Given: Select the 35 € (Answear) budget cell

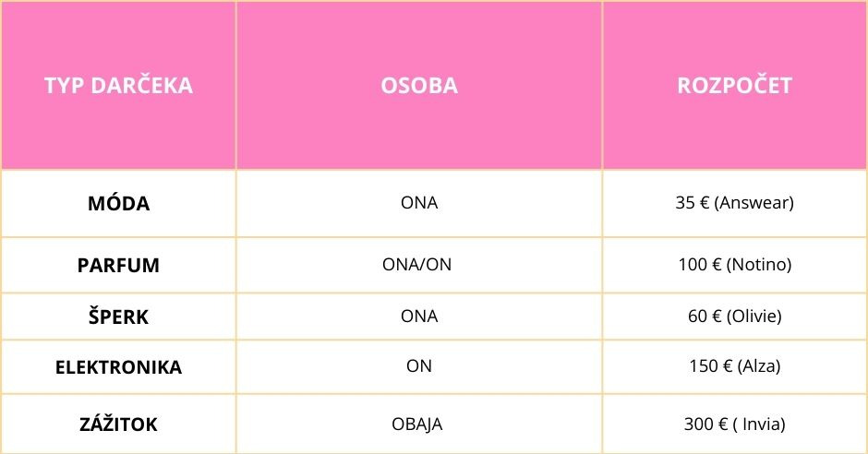Looking at the screenshot, I should pyautogui.click(x=735, y=203).
